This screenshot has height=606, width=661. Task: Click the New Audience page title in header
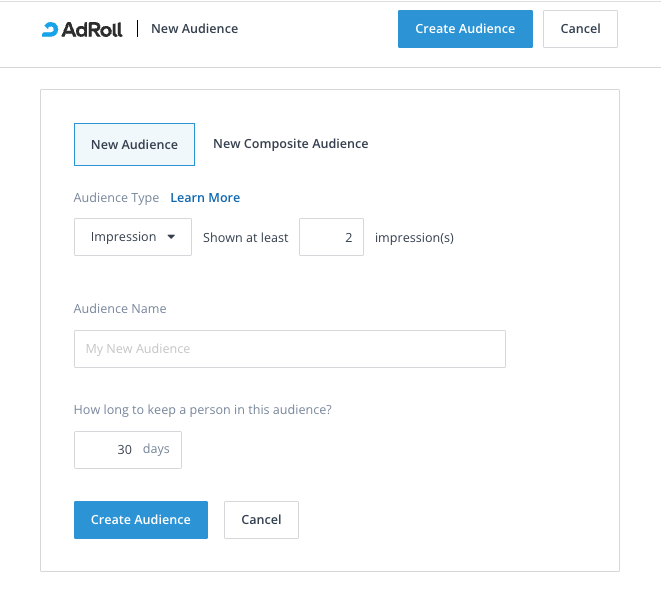[x=194, y=29]
